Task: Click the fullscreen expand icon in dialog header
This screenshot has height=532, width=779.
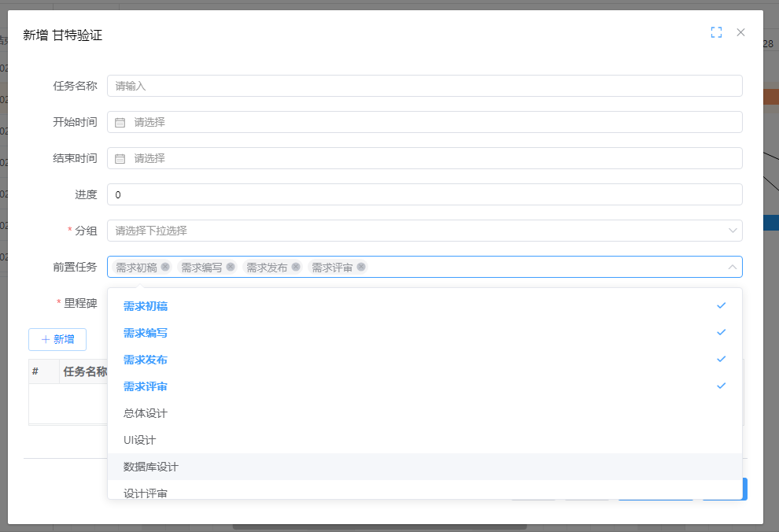Action: (x=716, y=32)
